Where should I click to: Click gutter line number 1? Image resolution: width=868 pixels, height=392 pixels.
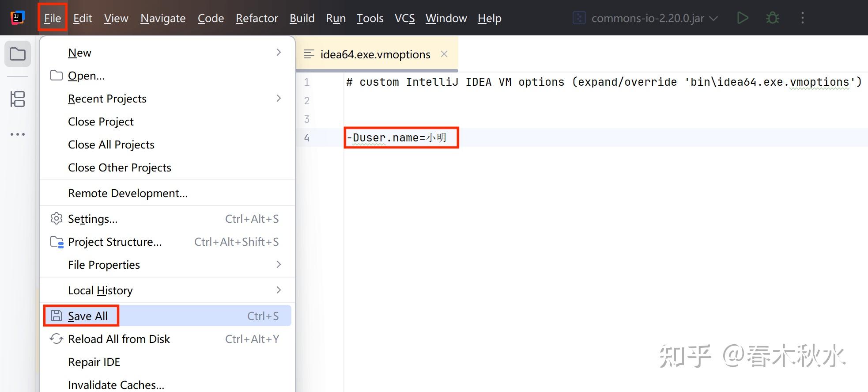(x=307, y=82)
